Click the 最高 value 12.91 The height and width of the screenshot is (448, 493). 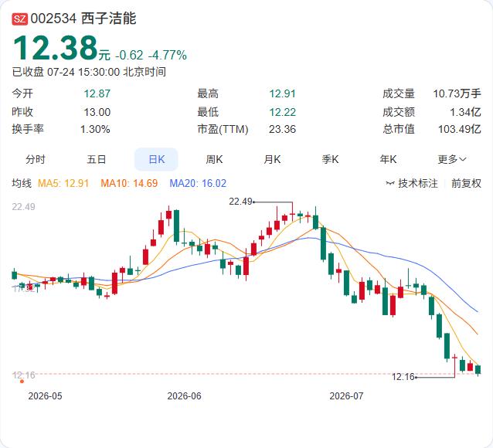click(x=282, y=93)
